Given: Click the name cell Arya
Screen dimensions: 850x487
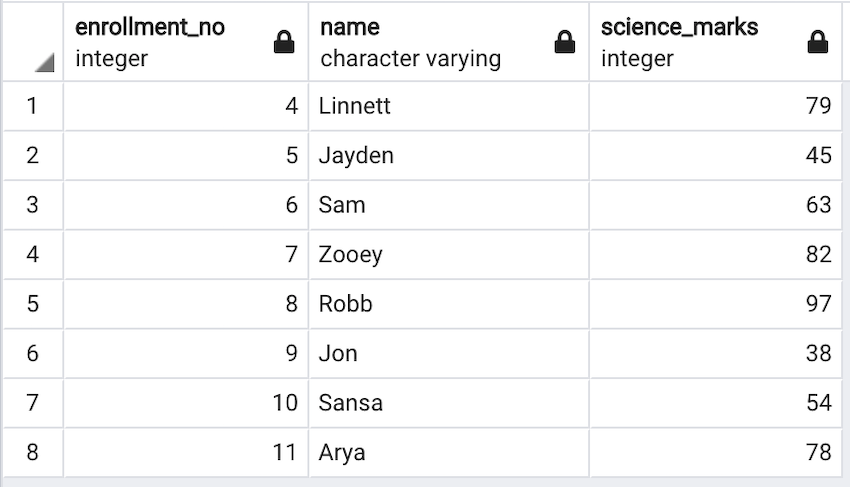Looking at the screenshot, I should (448, 452).
